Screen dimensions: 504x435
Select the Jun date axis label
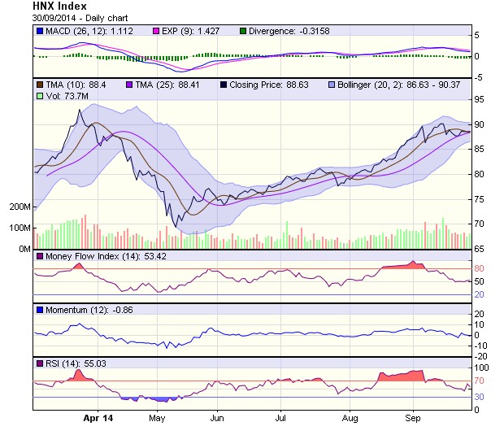tap(217, 418)
